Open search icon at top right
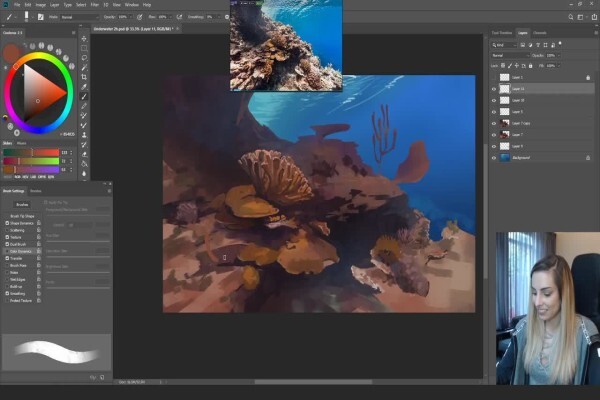600x400 pixels. pos(571,17)
